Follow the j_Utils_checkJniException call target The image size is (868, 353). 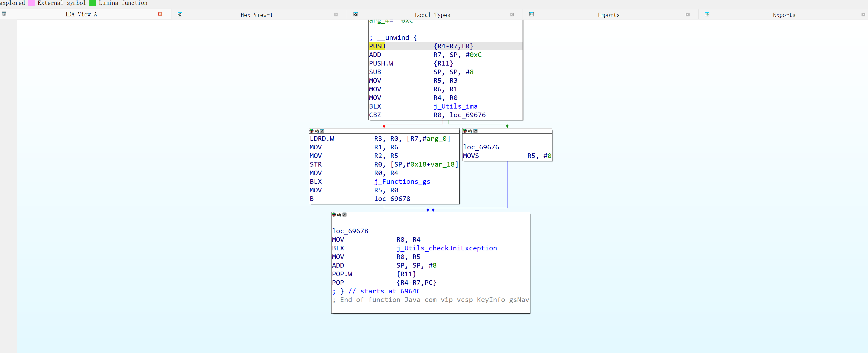(447, 248)
